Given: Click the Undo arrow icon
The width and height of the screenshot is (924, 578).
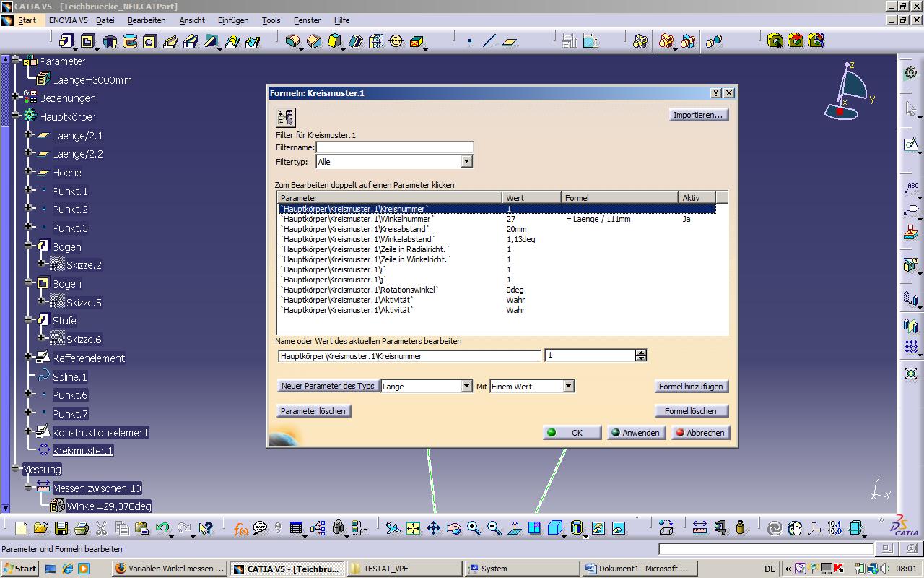Looking at the screenshot, I should [162, 528].
